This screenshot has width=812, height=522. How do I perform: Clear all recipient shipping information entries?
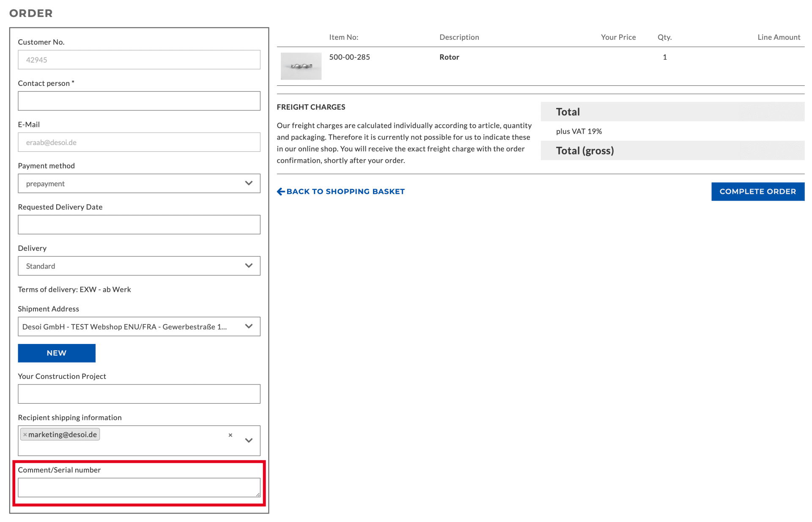(230, 435)
